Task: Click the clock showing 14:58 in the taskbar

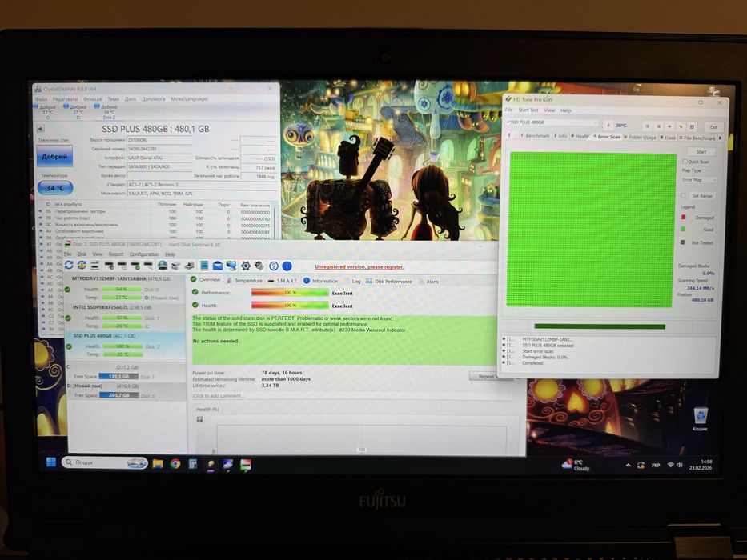Action: pos(701,465)
